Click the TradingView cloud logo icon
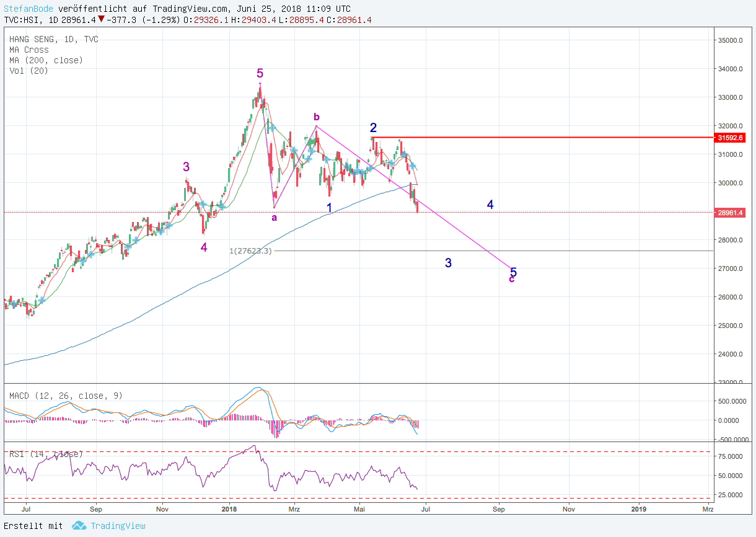This screenshot has height=537, width=756. (79, 526)
